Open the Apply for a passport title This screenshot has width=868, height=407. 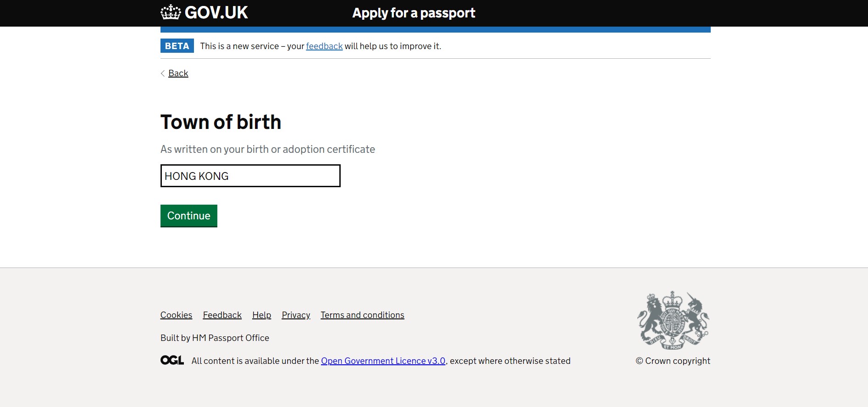[414, 13]
